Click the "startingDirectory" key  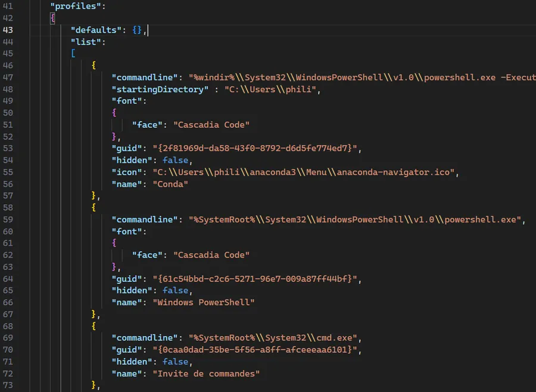(157, 89)
